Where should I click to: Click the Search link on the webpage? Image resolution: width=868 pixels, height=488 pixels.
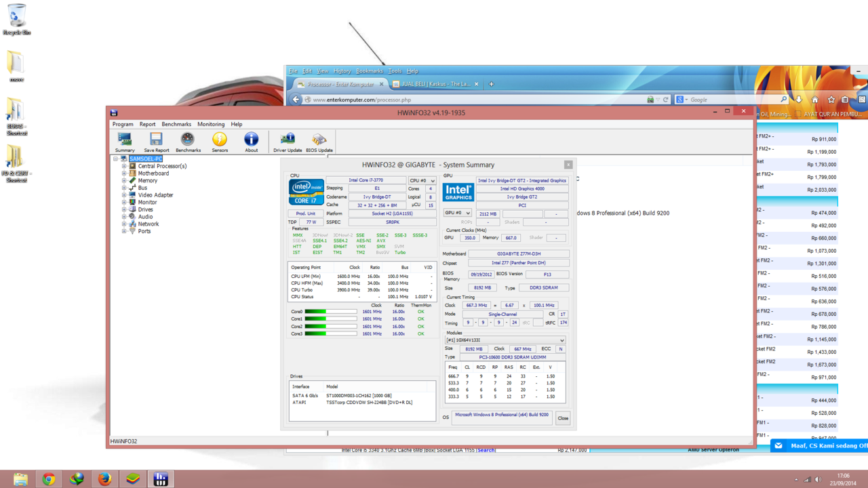486,450
